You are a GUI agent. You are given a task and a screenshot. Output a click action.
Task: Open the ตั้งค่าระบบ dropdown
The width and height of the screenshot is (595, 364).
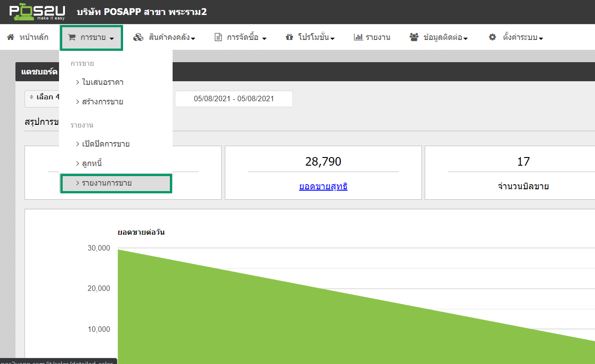tap(516, 37)
